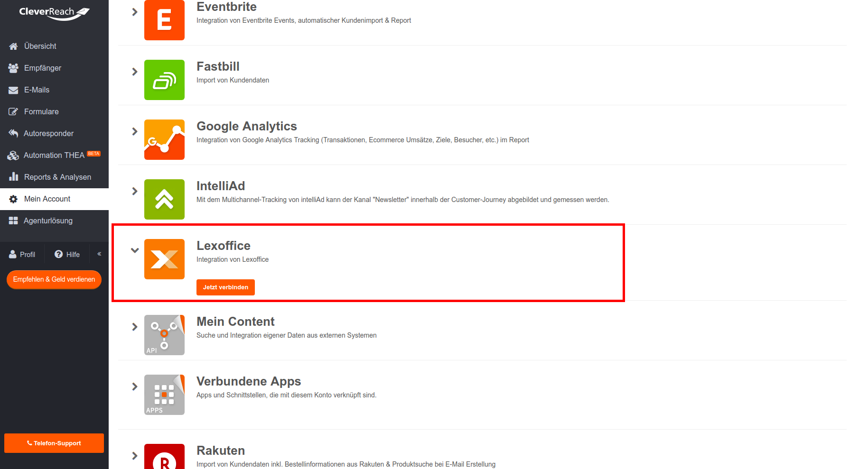Click the Google Analytics app icon
The image size is (868, 469).
164,139
